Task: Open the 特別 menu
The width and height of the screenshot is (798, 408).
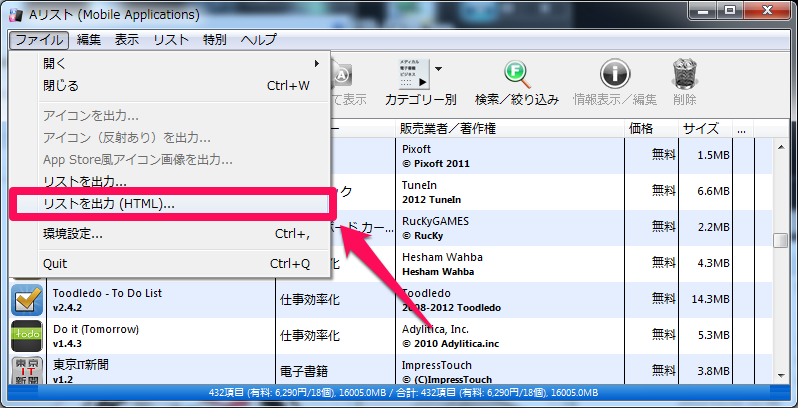Action: click(x=214, y=40)
